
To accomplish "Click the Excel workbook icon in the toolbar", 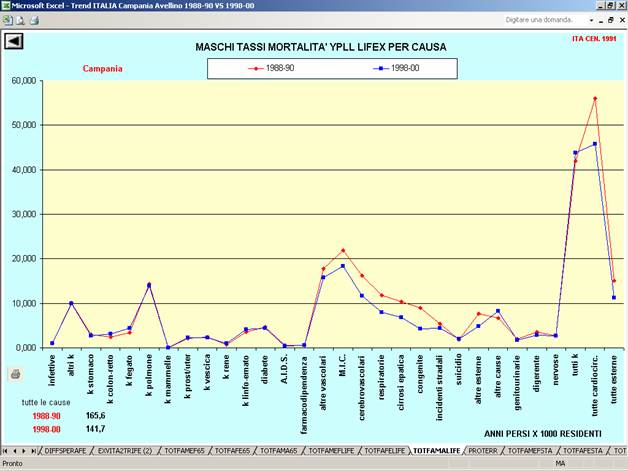I will pyautogui.click(x=8, y=20).
